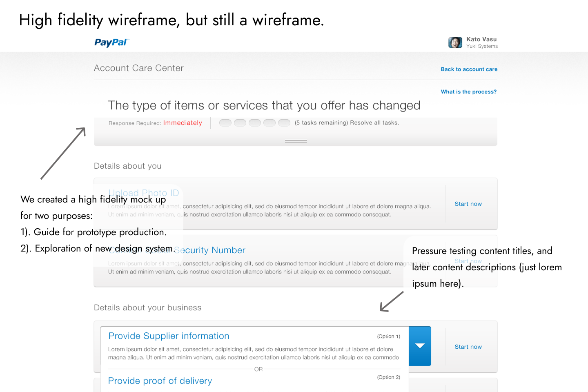Image resolution: width=588 pixels, height=392 pixels.
Task: Click the PayPal logo
Action: (111, 42)
